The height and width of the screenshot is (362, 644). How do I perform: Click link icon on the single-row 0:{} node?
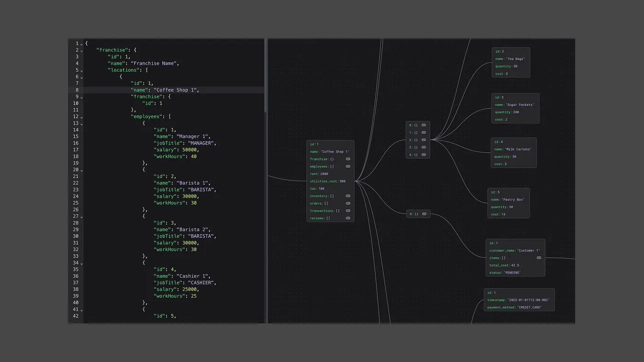coord(424,214)
